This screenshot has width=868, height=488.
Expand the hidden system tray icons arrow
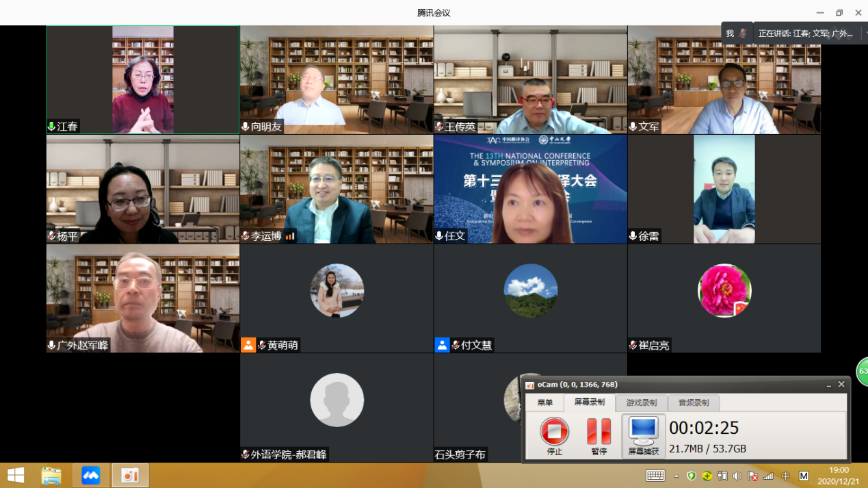pyautogui.click(x=676, y=476)
